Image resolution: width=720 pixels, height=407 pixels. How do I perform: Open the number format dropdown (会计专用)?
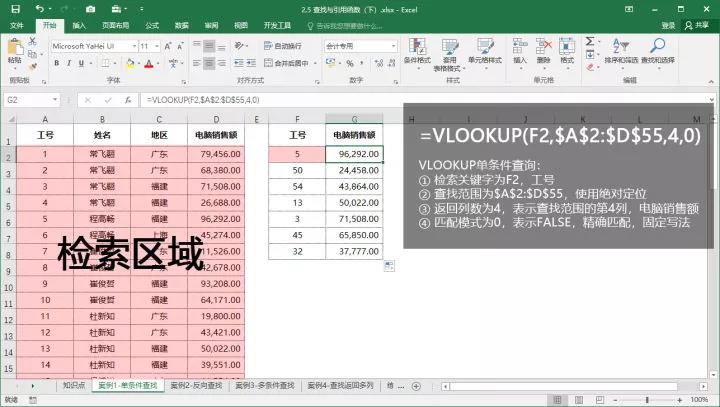click(398, 46)
